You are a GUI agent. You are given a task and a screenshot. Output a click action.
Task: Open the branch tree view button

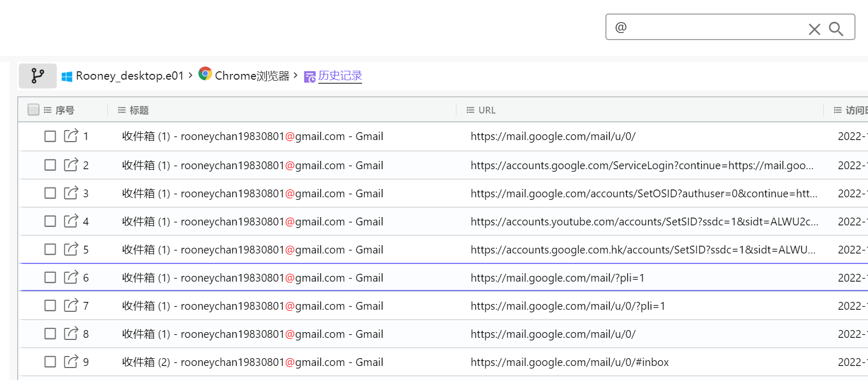coord(38,76)
